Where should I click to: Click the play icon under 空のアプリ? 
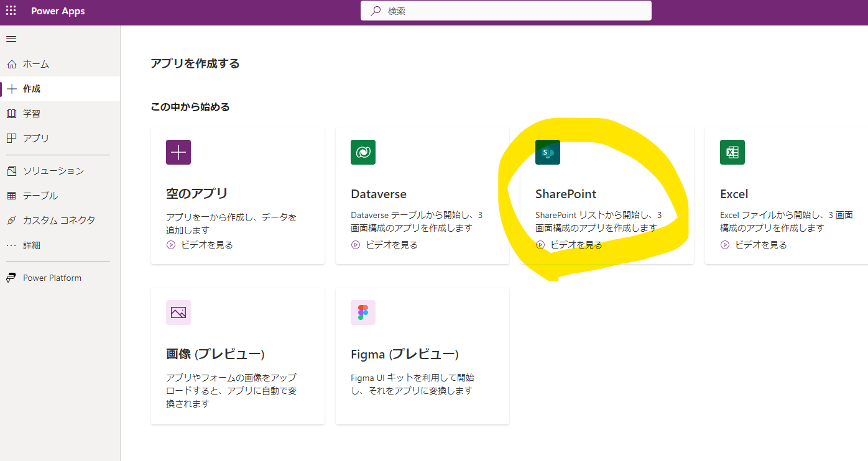tap(171, 245)
